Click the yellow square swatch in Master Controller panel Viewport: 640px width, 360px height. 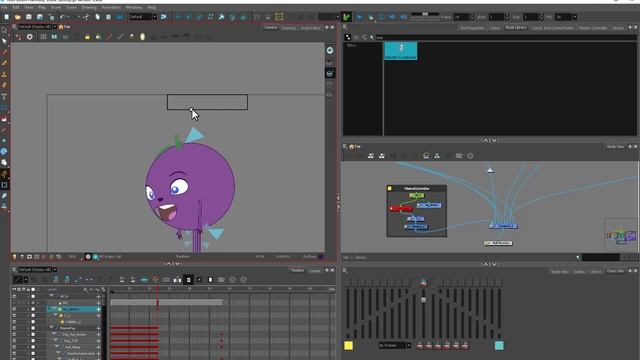(x=348, y=345)
